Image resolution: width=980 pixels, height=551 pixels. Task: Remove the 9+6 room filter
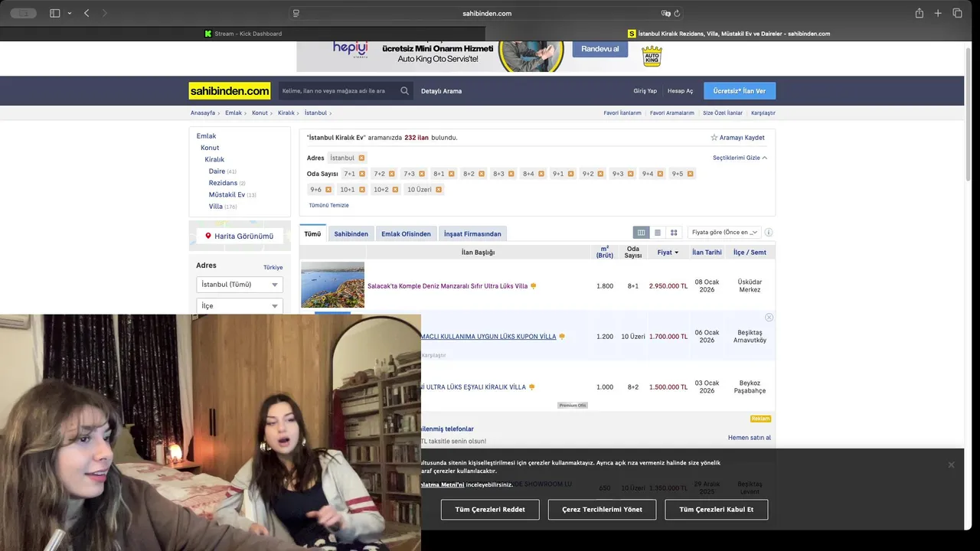[328, 190]
